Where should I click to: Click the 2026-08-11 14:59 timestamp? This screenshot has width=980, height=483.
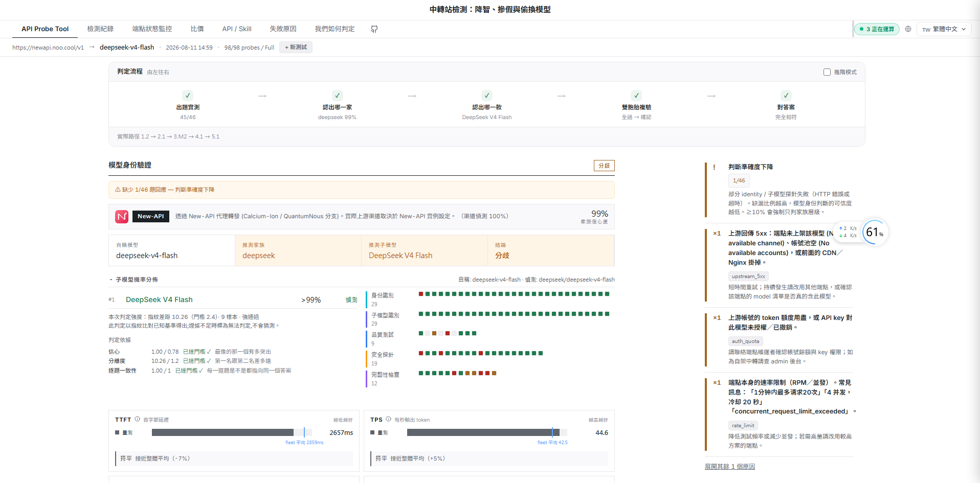point(189,48)
